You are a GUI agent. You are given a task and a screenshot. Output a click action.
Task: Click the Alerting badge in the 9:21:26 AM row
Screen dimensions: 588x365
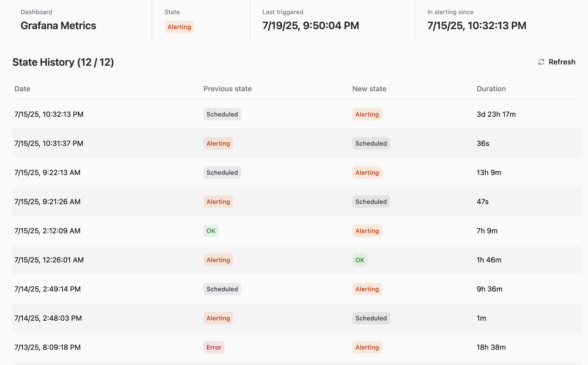[x=218, y=202]
